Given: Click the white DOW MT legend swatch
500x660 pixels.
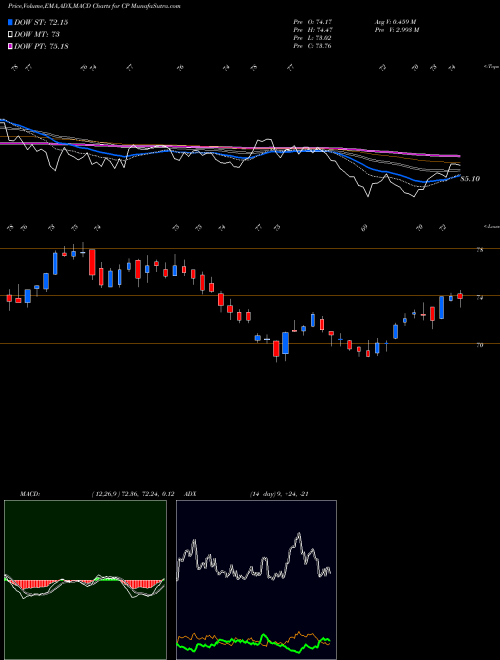Looking at the screenshot, I should [x=11, y=34].
